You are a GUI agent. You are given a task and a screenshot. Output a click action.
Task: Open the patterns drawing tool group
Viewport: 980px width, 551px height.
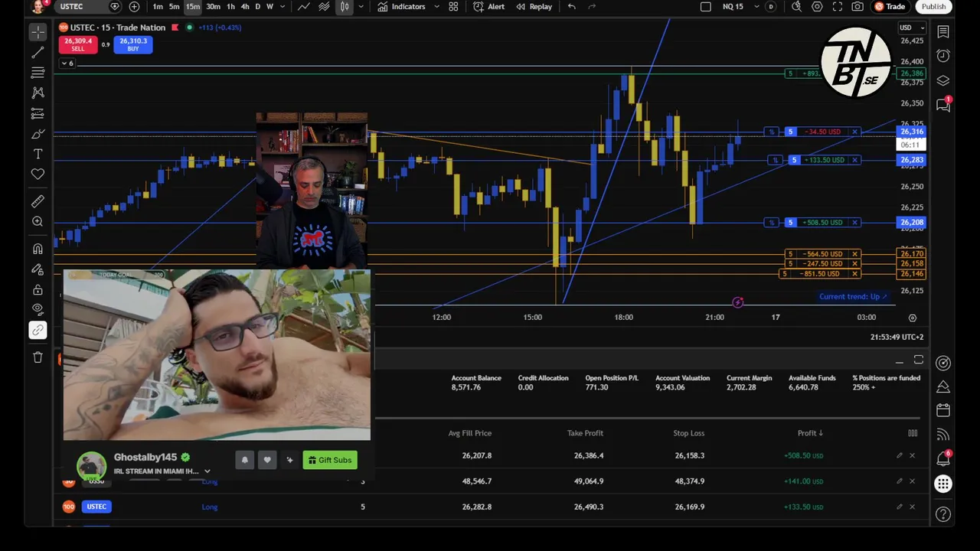(x=38, y=93)
